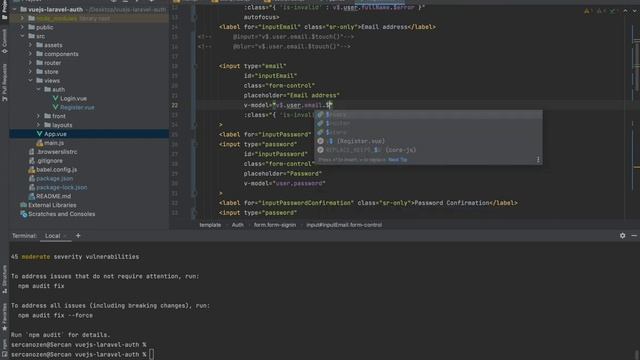This screenshot has height=360, width=640.
Task: Click the Next Tip link in popup
Action: [398, 160]
